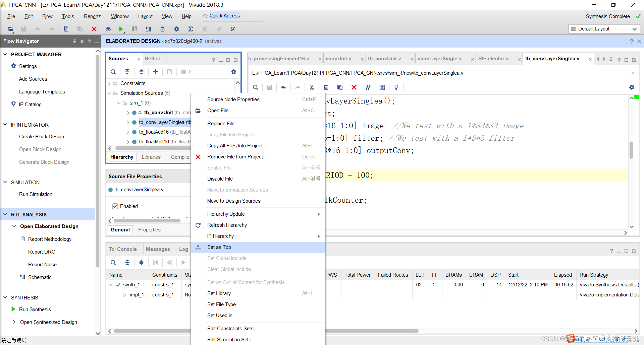Open IP Catalog
This screenshot has height=345, width=644.
click(30, 105)
